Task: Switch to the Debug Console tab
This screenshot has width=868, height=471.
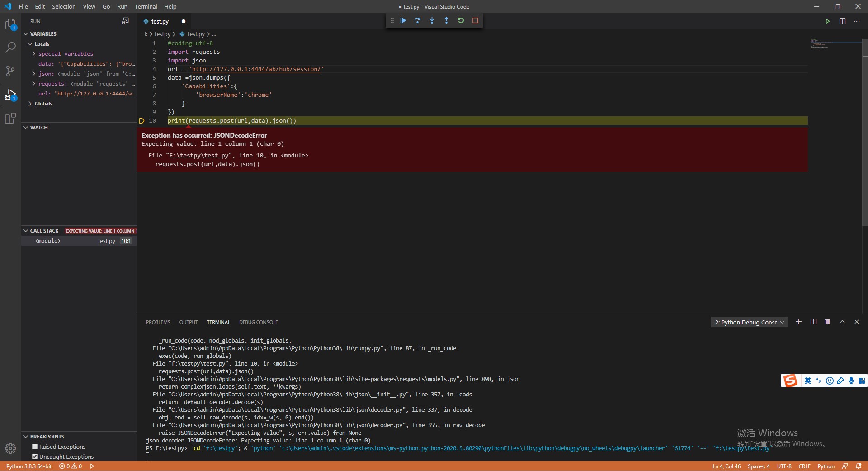Action: (258, 322)
